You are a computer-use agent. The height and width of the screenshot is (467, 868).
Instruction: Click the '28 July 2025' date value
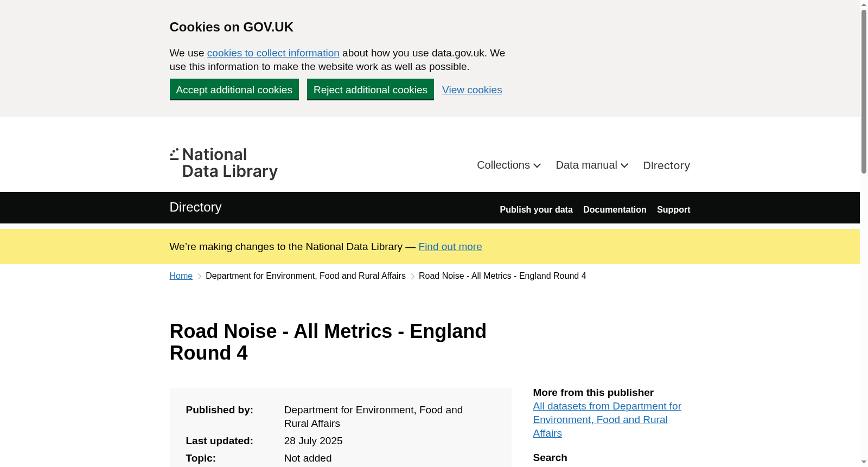coord(313,441)
